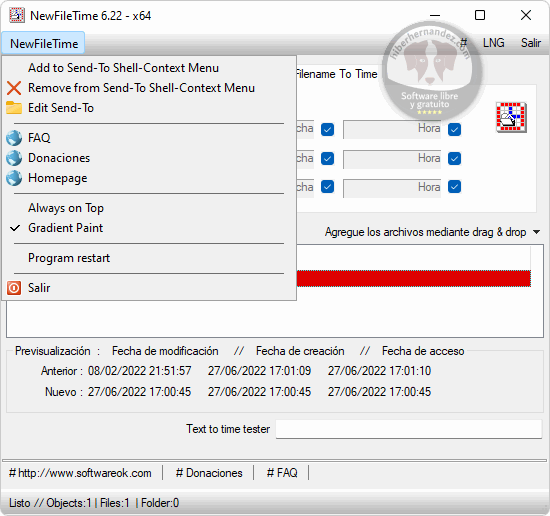Screen dimensions: 550x516
Task: Open the LNG language menu
Action: click(x=494, y=43)
